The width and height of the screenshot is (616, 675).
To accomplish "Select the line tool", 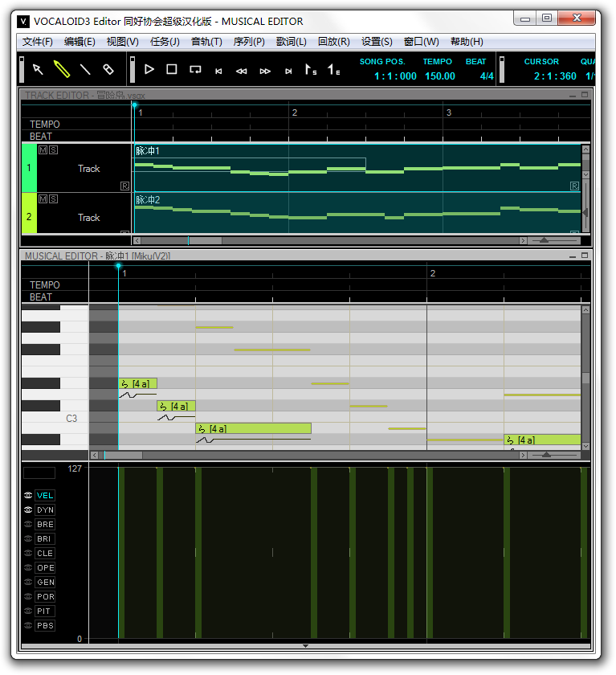I will pyautogui.click(x=85, y=70).
